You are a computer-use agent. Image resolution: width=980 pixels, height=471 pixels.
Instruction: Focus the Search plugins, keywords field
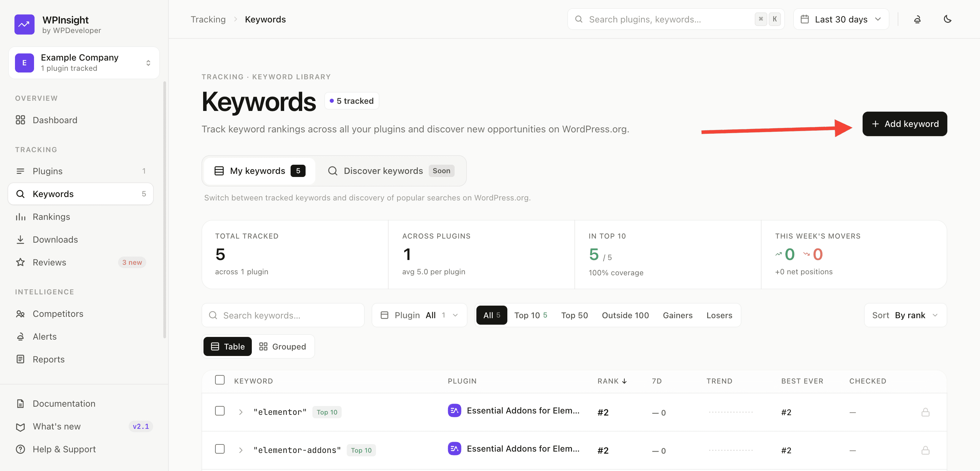(x=676, y=19)
